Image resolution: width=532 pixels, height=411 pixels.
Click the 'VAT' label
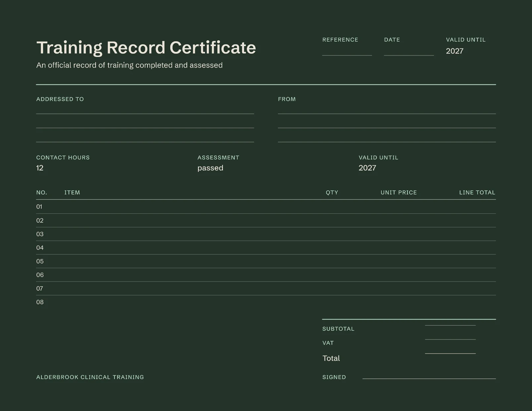(328, 343)
